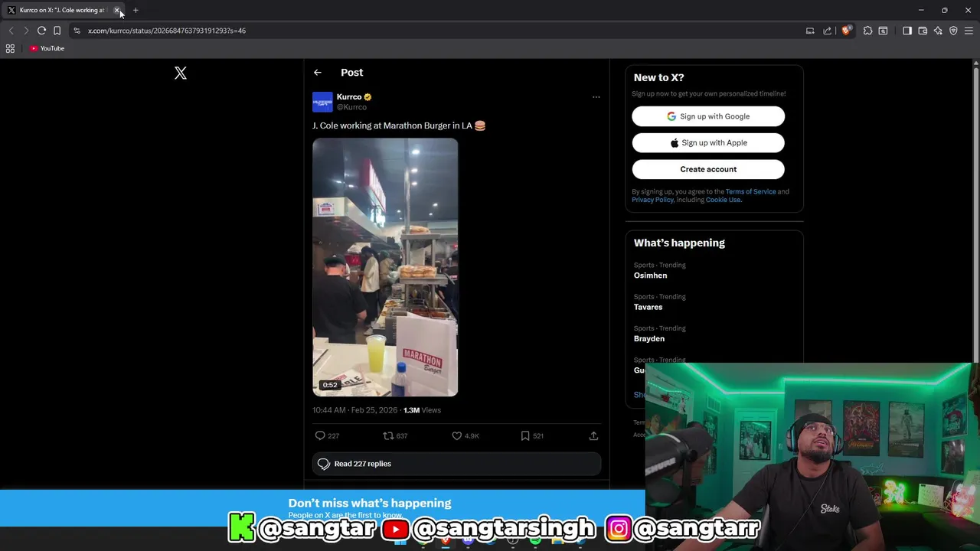Open the post's three-dot more menu

coord(596,97)
